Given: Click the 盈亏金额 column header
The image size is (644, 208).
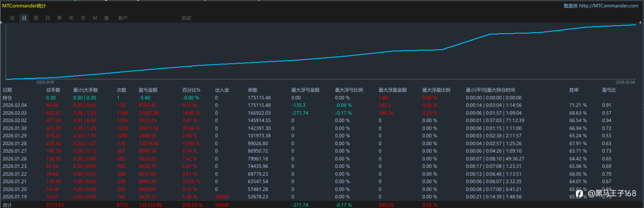Looking at the screenshot, I should point(149,90).
